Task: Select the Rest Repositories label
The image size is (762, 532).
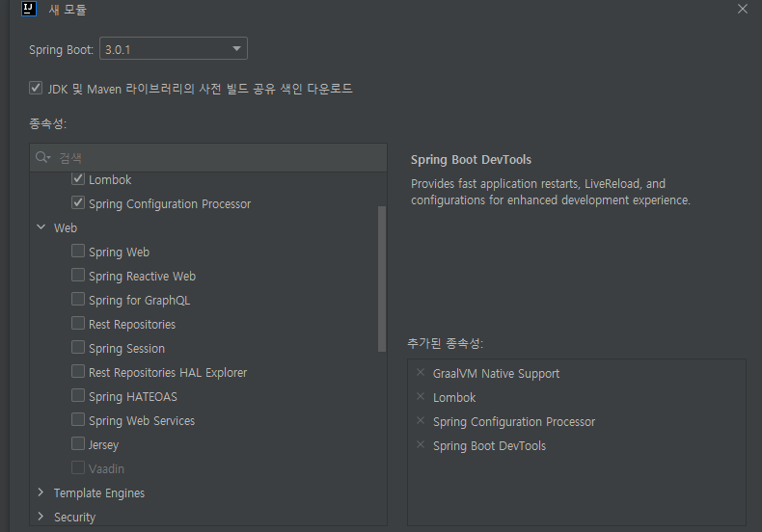Action: point(132,324)
